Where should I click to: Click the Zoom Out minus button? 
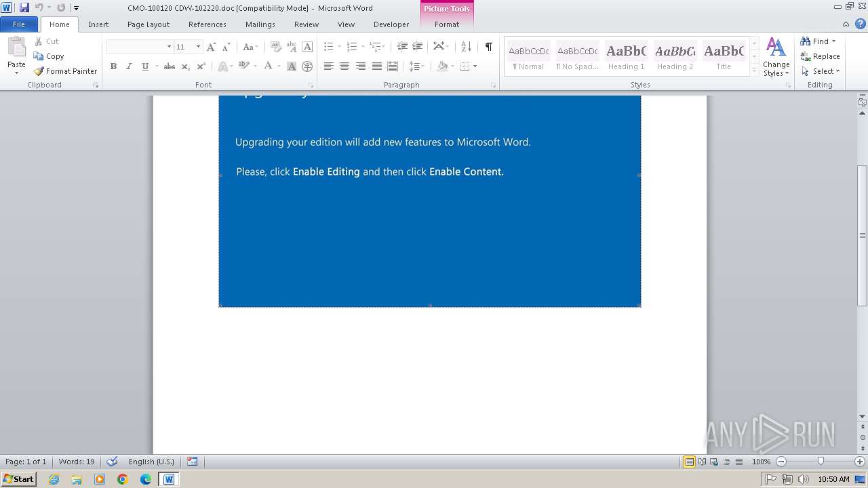[x=781, y=462]
